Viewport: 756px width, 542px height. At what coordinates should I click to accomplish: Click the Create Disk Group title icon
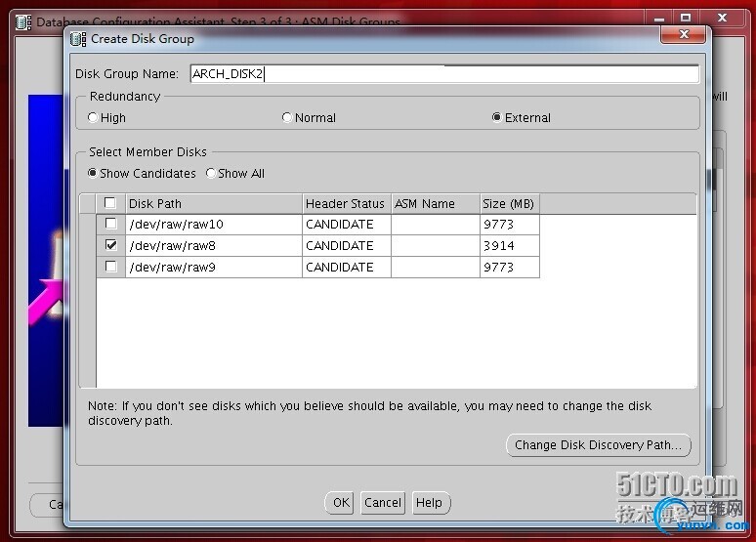click(x=78, y=39)
